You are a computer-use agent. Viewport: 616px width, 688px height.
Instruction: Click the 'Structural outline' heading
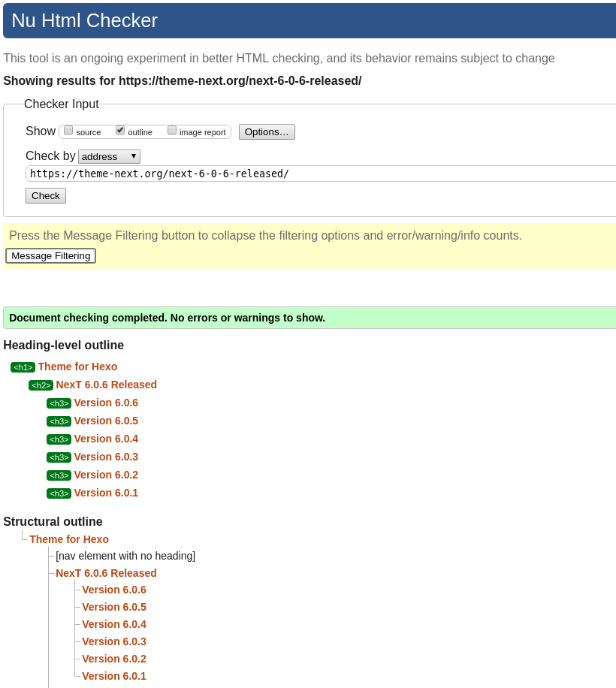(x=53, y=521)
